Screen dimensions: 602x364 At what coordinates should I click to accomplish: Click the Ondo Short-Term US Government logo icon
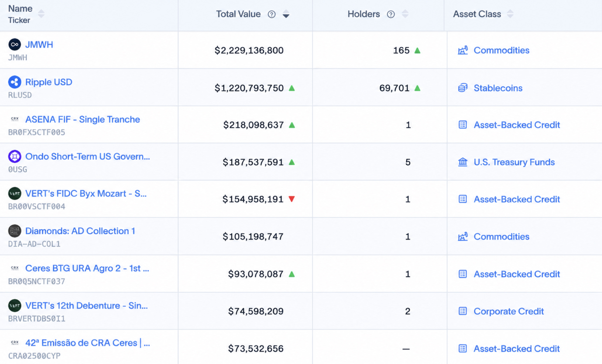(x=15, y=156)
